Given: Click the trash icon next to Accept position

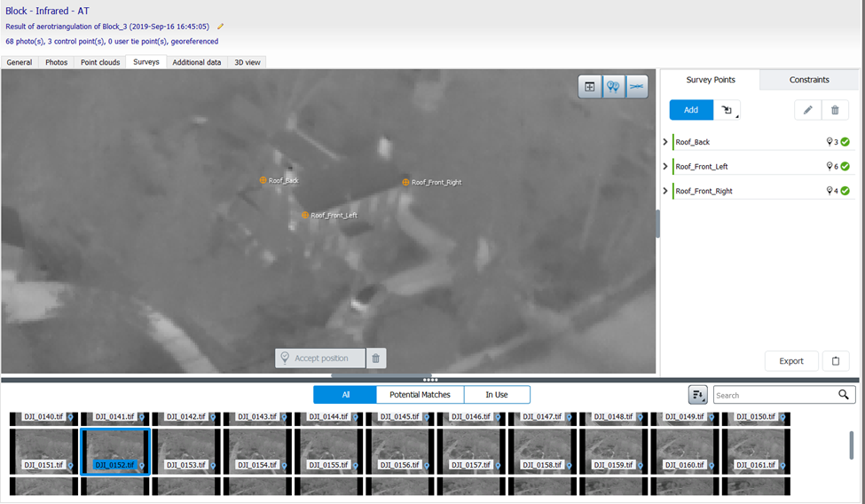Looking at the screenshot, I should tap(376, 358).
